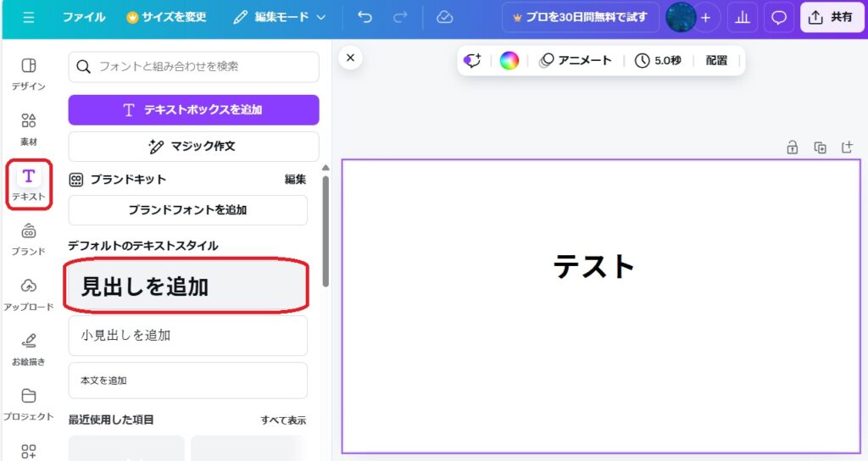Open the magic AI sparkle icon
This screenshot has width=868, height=461.
(x=472, y=60)
